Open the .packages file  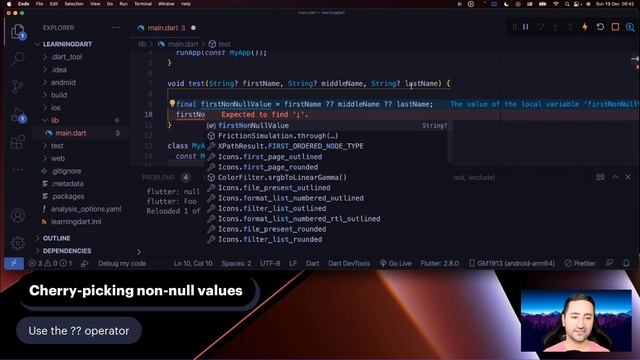[68, 196]
